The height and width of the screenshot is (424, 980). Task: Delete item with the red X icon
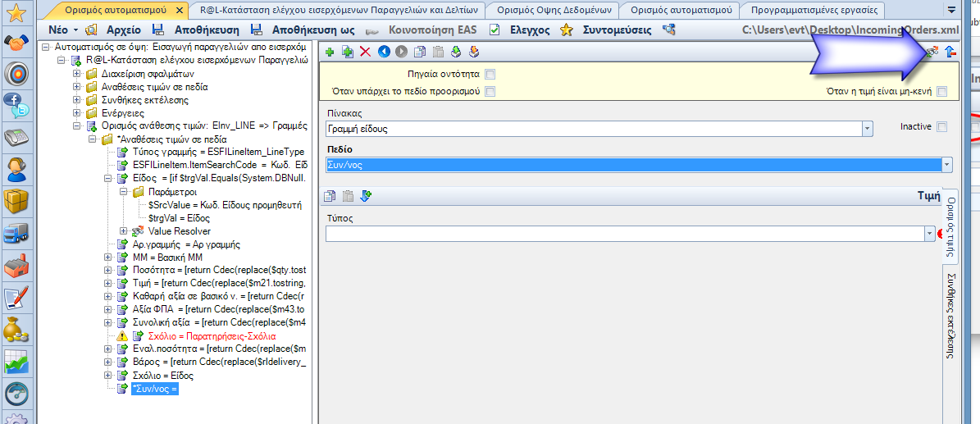(365, 52)
